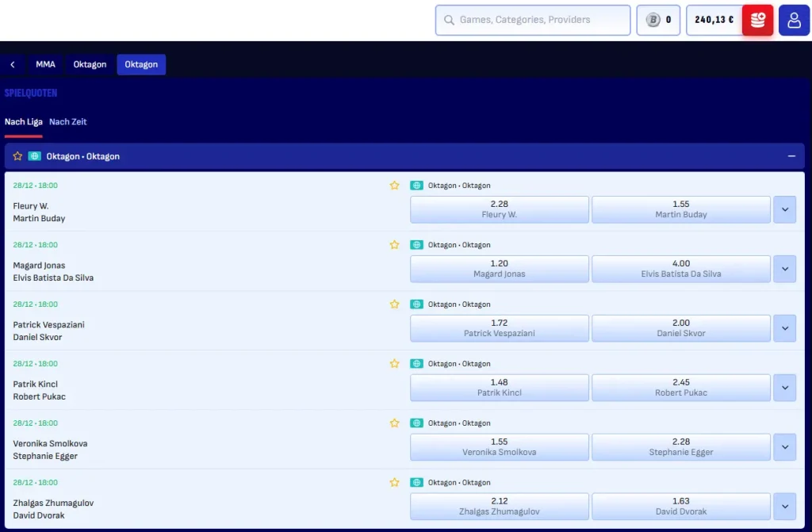Favorite the Oktagon league with header star
The width and height of the screenshot is (812, 532).
click(17, 156)
